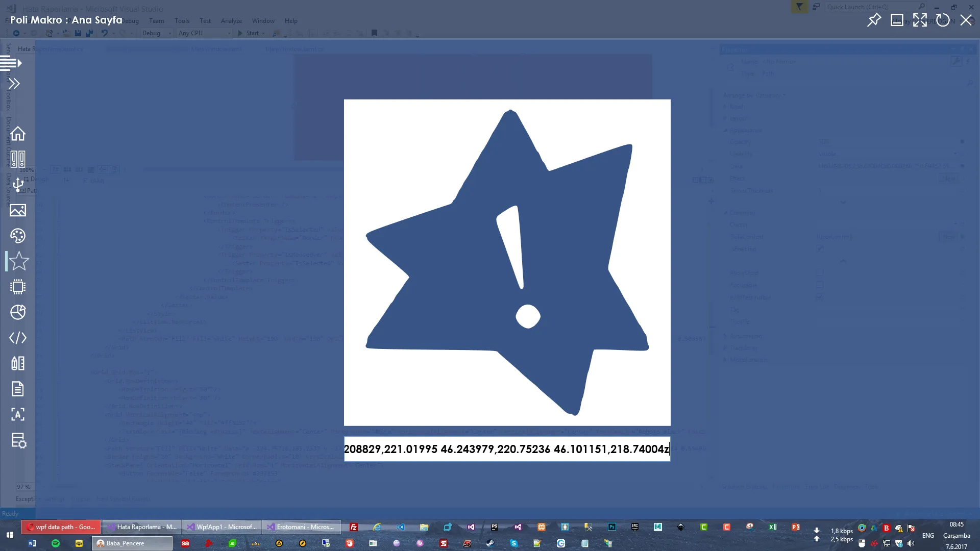Click the refresh circular arrow icon
The width and height of the screenshot is (980, 551).
pyautogui.click(x=943, y=20)
